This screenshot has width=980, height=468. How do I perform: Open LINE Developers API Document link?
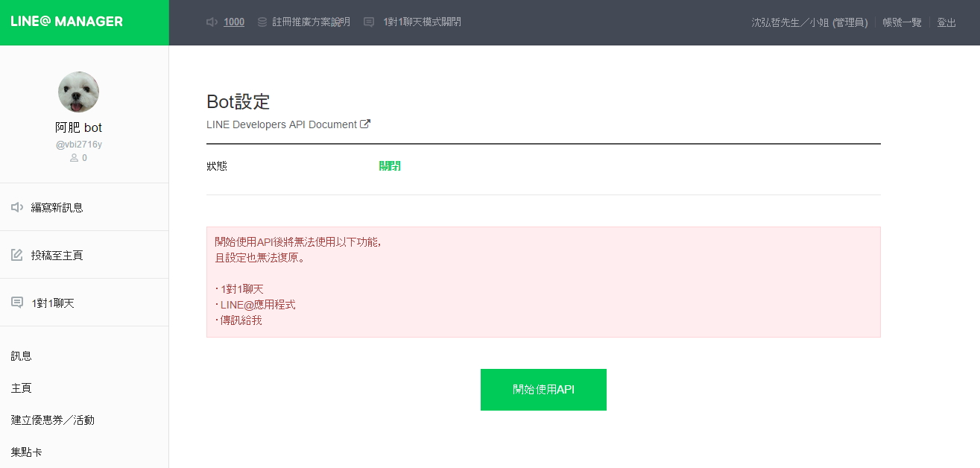pyautogui.click(x=282, y=124)
